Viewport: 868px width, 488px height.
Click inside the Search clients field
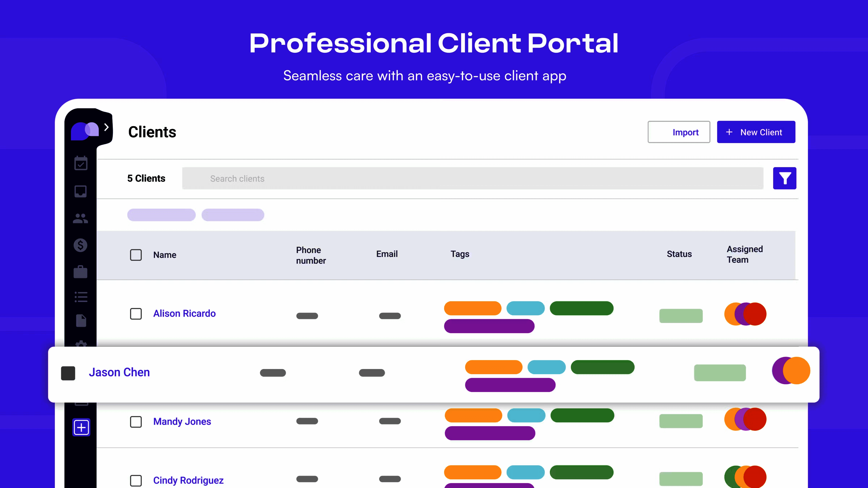pos(472,179)
